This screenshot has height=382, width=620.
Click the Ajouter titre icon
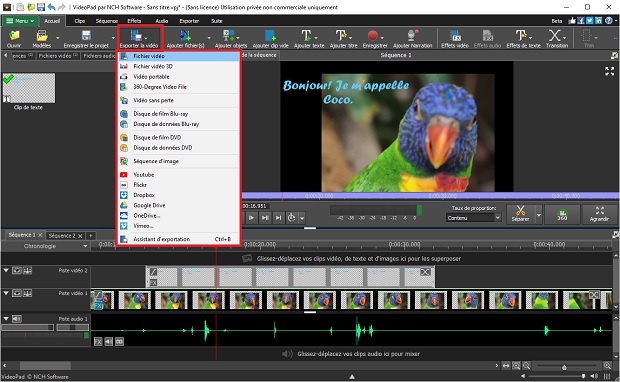tap(340, 36)
